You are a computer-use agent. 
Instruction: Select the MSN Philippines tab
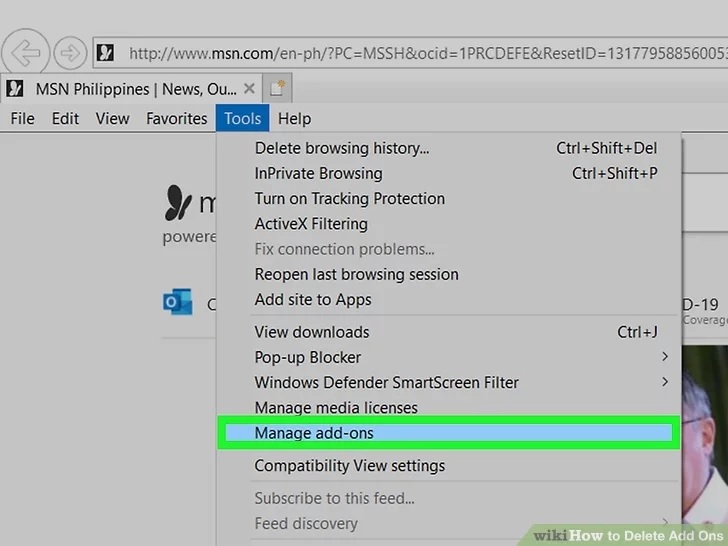[131, 88]
